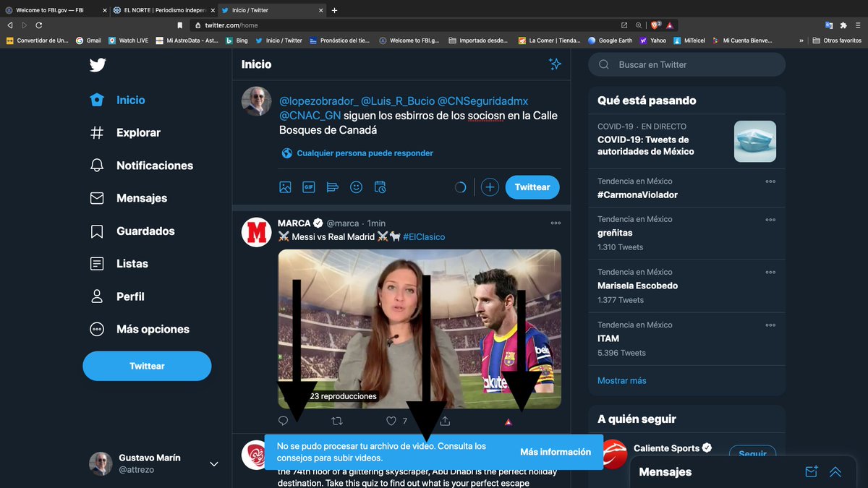Open more options on MARCA tweet

point(556,223)
